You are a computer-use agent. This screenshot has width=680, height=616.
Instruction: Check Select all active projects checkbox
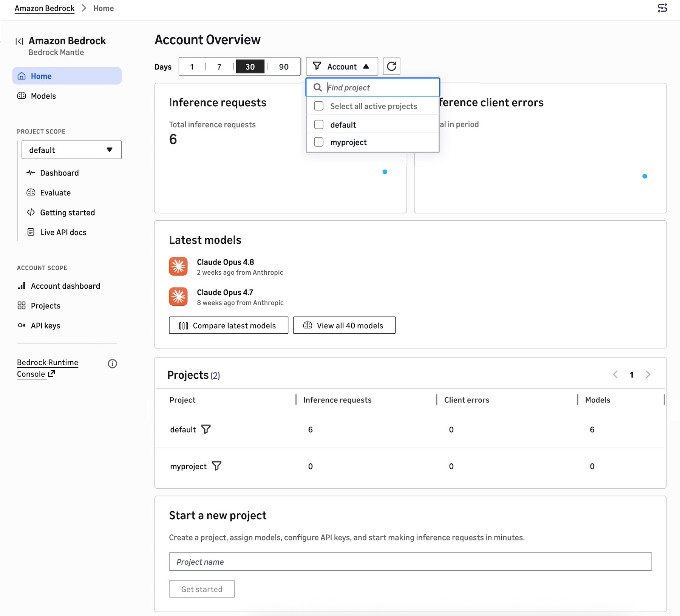pos(319,106)
